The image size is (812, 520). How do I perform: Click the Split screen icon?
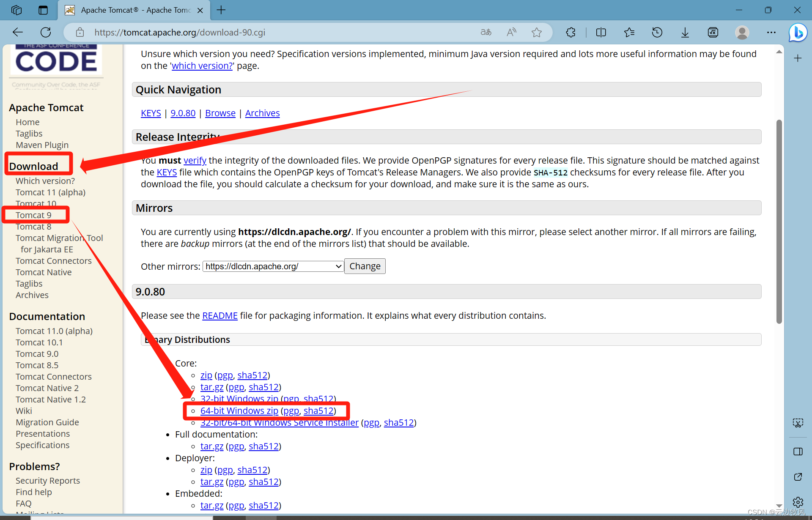(x=601, y=32)
